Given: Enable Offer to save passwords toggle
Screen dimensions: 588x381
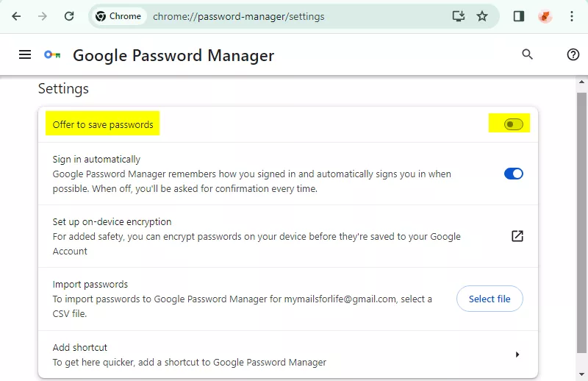Looking at the screenshot, I should pos(513,124).
